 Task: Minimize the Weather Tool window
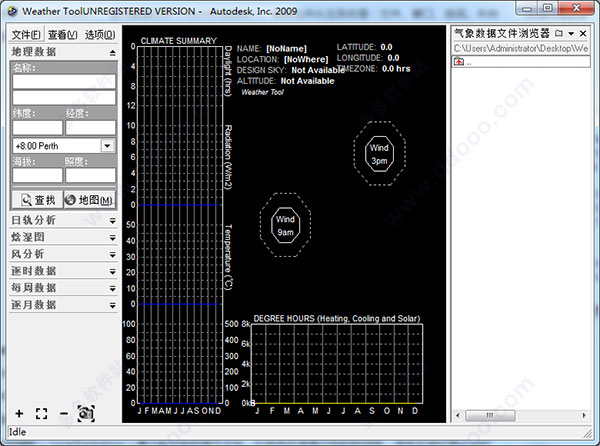[x=527, y=8]
